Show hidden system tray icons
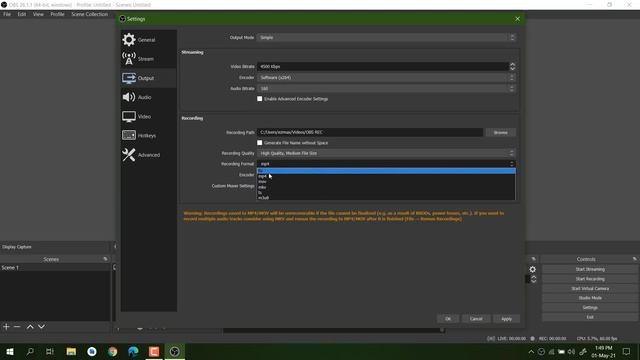Viewport: 640px width, 360px height. coord(531,351)
